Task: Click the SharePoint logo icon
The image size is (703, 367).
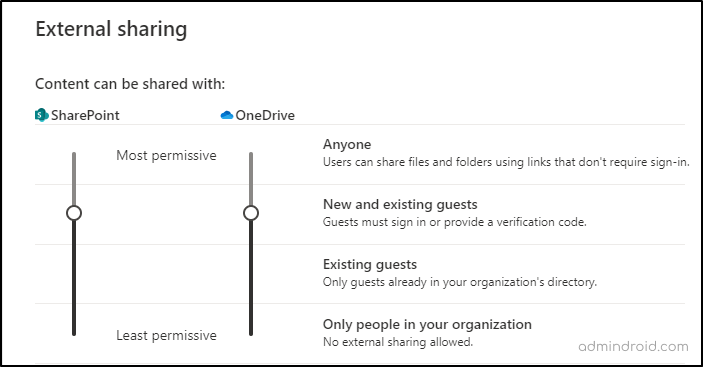Action: (42, 115)
